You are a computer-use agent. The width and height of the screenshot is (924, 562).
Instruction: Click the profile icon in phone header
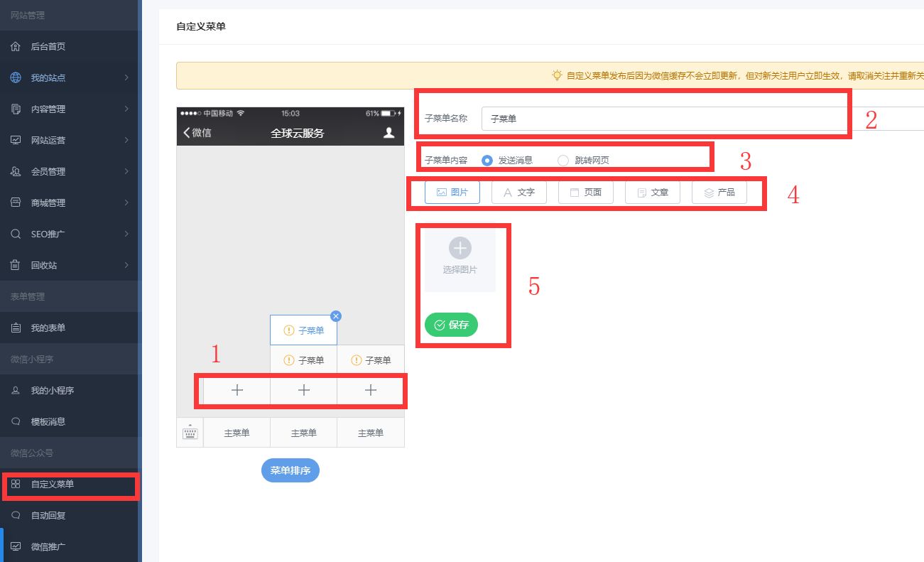coord(388,133)
